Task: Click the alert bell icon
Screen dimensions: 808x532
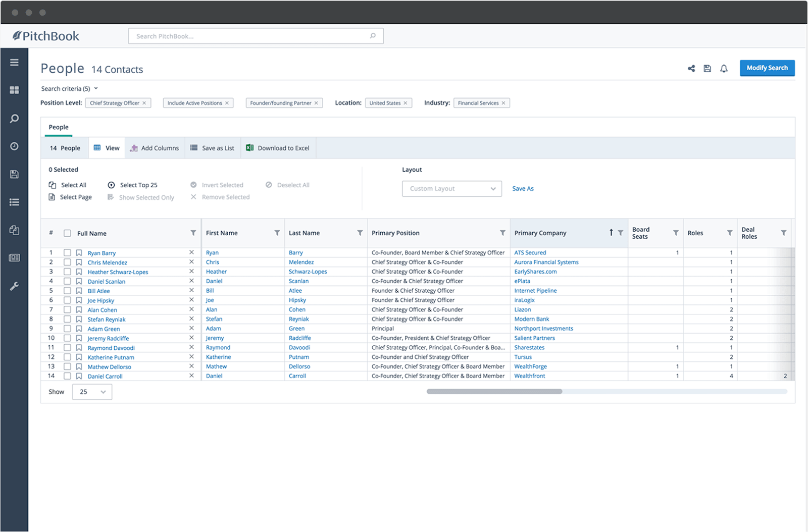Action: click(x=724, y=68)
